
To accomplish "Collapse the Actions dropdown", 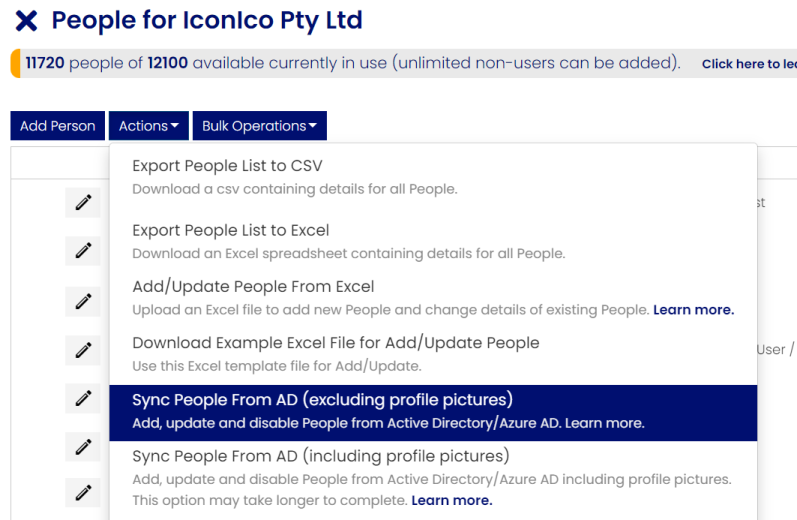I will [148, 126].
